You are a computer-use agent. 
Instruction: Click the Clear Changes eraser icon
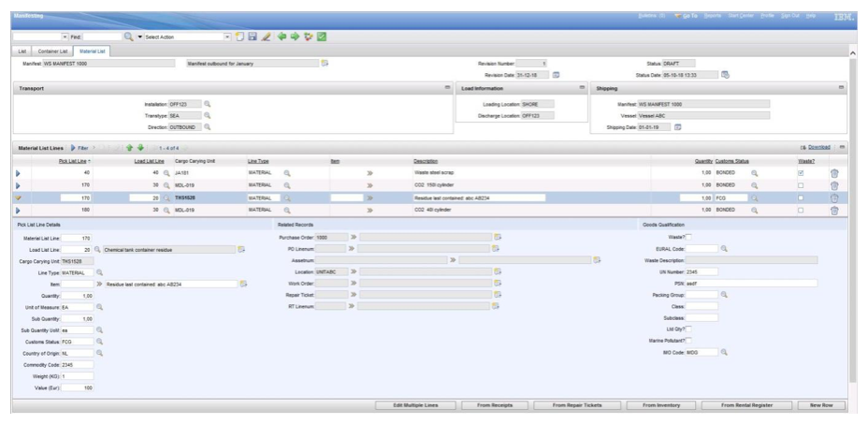(x=266, y=36)
